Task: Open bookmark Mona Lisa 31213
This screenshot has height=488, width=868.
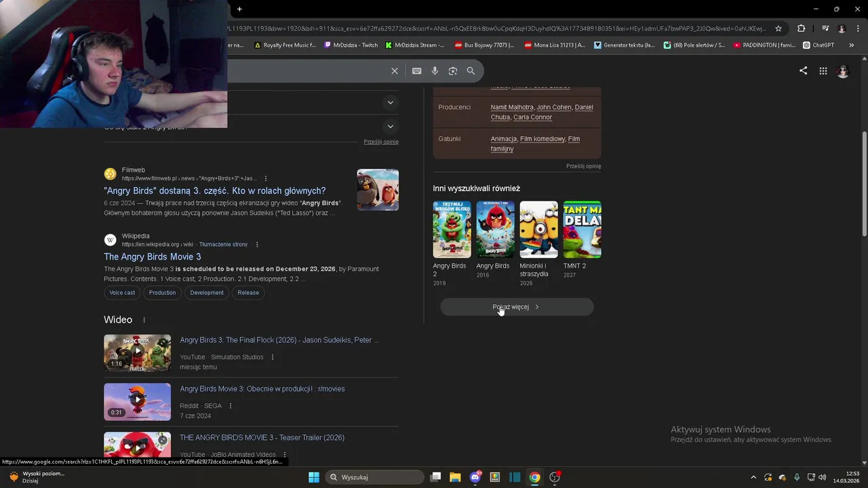Action: pos(555,45)
